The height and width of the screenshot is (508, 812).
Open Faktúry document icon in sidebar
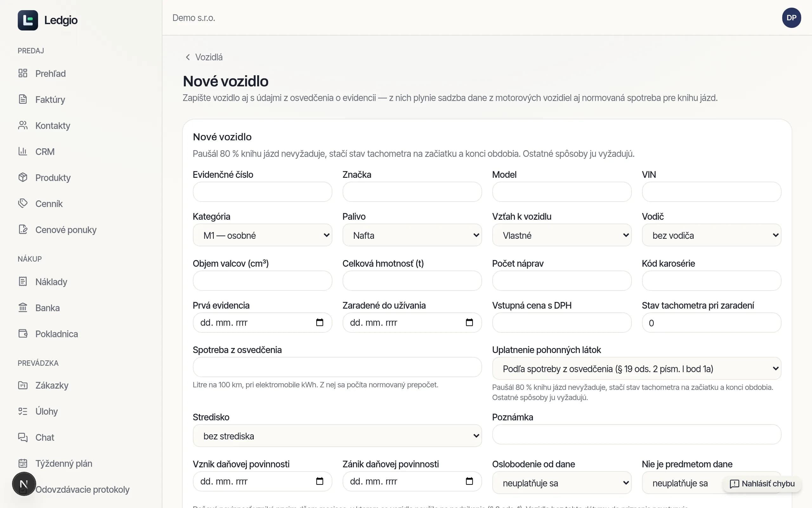coord(23,99)
